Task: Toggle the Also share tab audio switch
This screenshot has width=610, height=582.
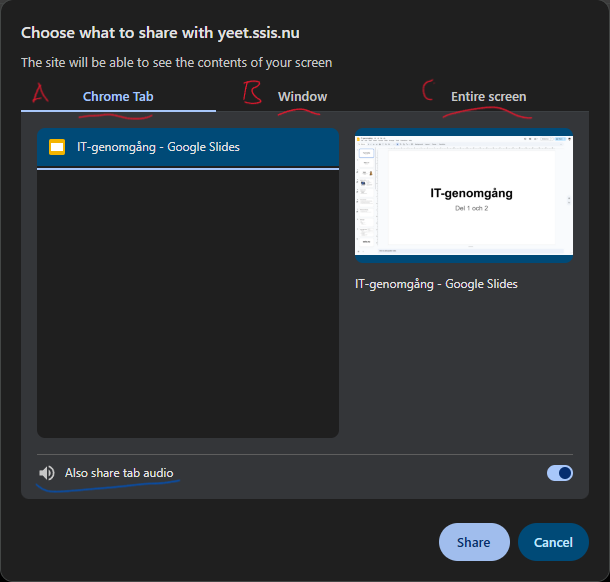Action: [559, 473]
